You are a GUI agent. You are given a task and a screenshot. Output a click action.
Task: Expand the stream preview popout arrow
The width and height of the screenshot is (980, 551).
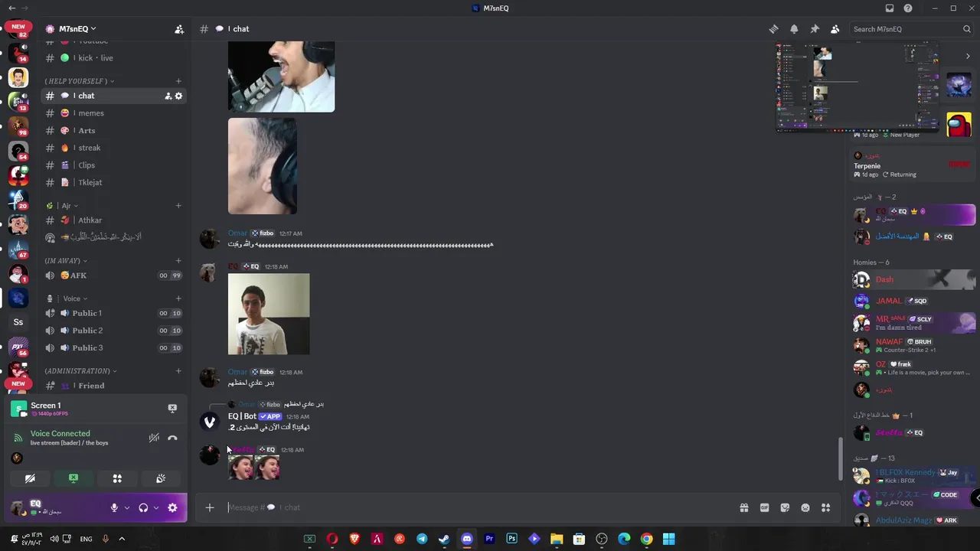pyautogui.click(x=968, y=56)
